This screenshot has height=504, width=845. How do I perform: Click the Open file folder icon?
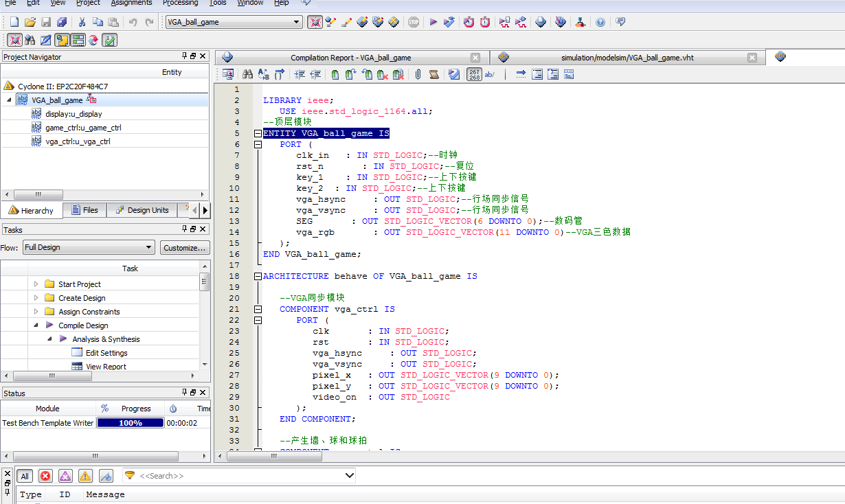[30, 22]
